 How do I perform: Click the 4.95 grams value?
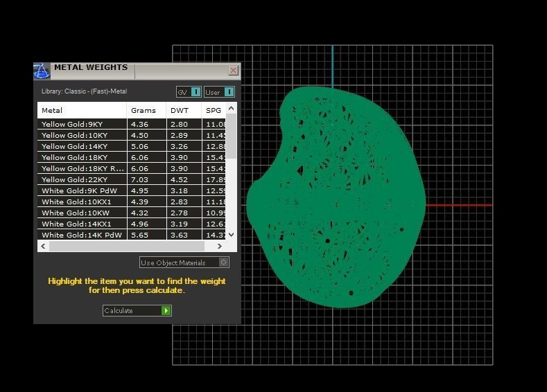pos(139,191)
